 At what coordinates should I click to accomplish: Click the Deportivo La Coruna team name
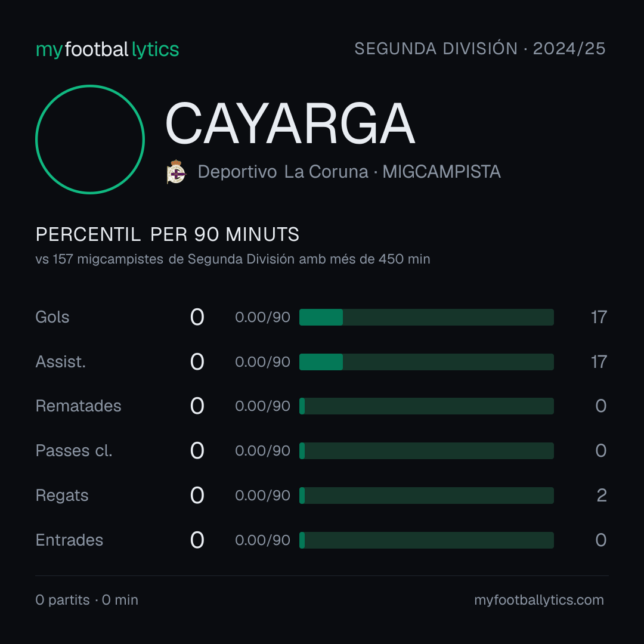click(x=283, y=172)
